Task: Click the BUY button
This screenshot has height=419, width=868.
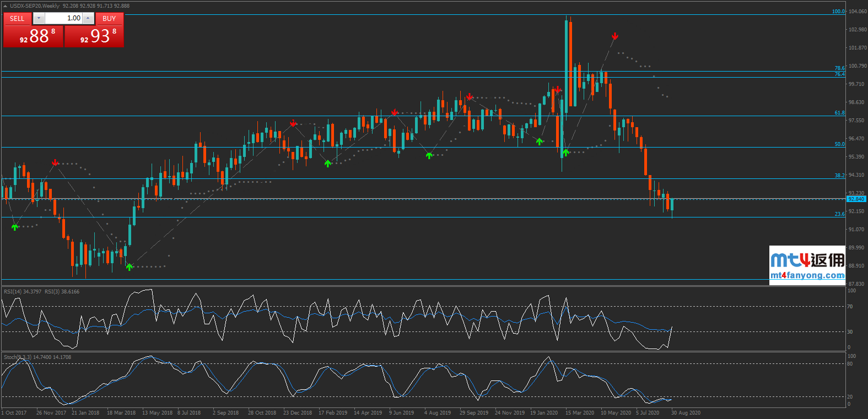Action: pyautogui.click(x=109, y=18)
